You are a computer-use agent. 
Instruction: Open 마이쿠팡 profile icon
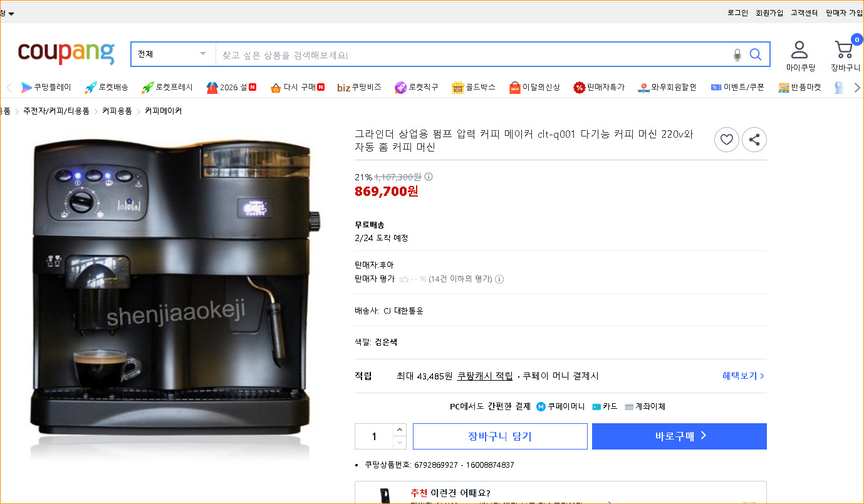point(799,49)
